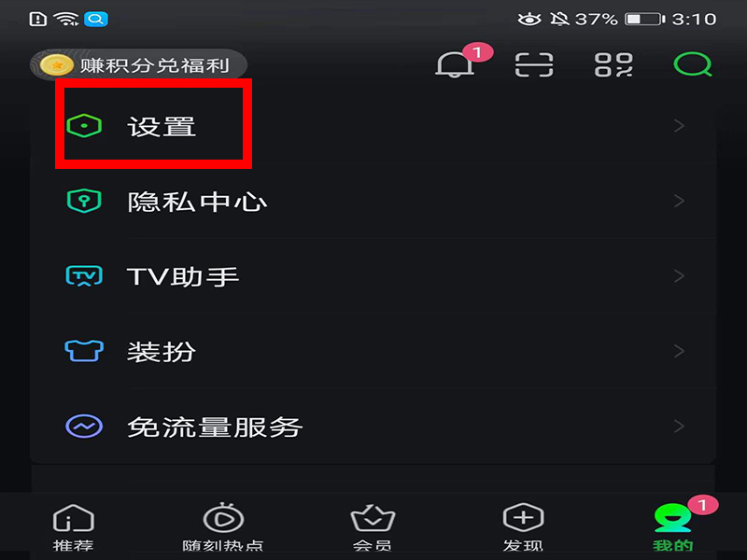This screenshot has height=560, width=747.
Task: Open the notification bell icon
Action: 455,64
